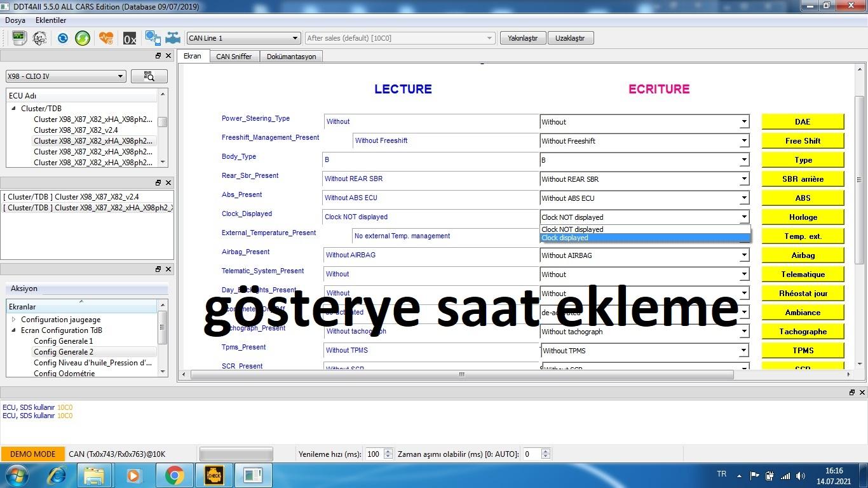The image size is (868, 488).
Task: Open the Dosya menu
Action: 15,20
